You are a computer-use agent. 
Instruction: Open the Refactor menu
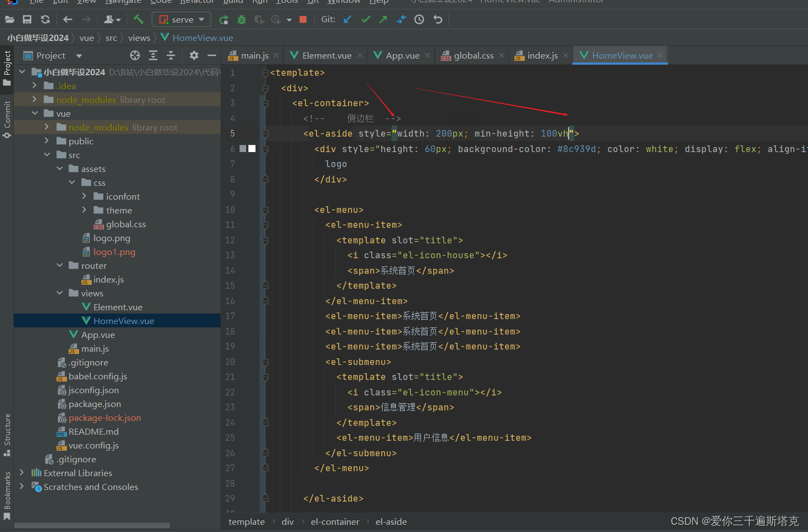click(197, 2)
